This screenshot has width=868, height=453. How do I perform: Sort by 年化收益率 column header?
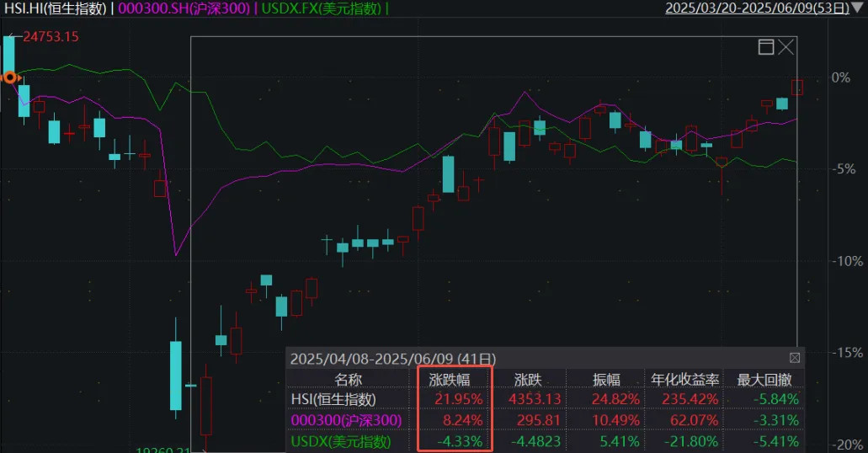click(x=684, y=380)
